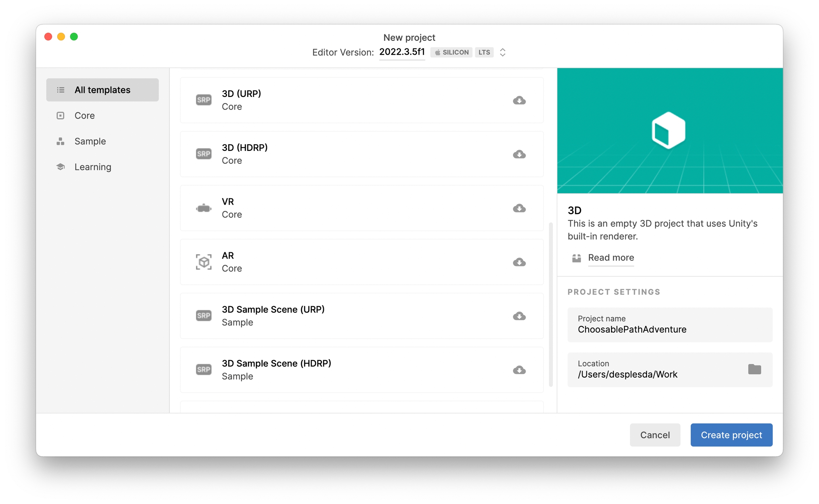Download the 3D (URP) template
This screenshot has width=819, height=504.
[x=519, y=101]
